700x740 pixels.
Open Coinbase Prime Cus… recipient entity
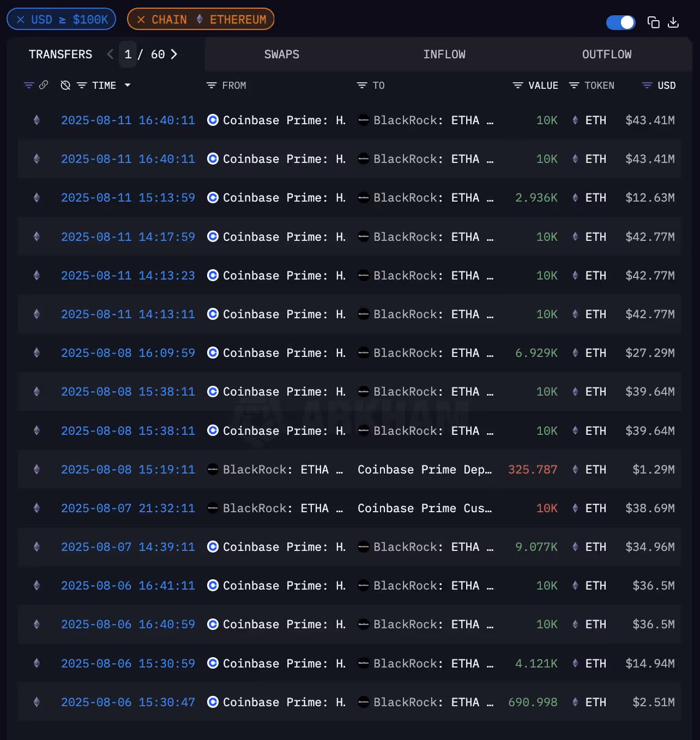click(x=425, y=508)
